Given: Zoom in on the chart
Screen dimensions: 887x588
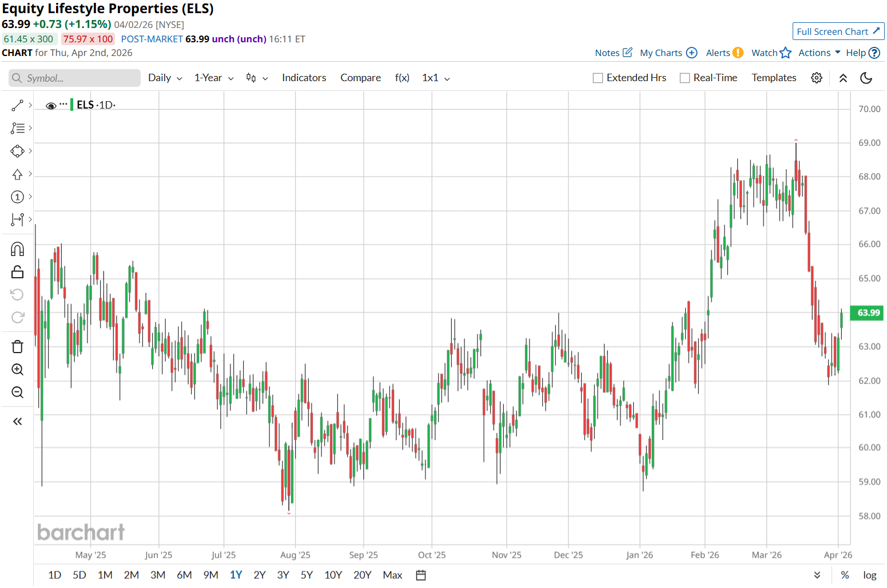Looking at the screenshot, I should (17, 370).
